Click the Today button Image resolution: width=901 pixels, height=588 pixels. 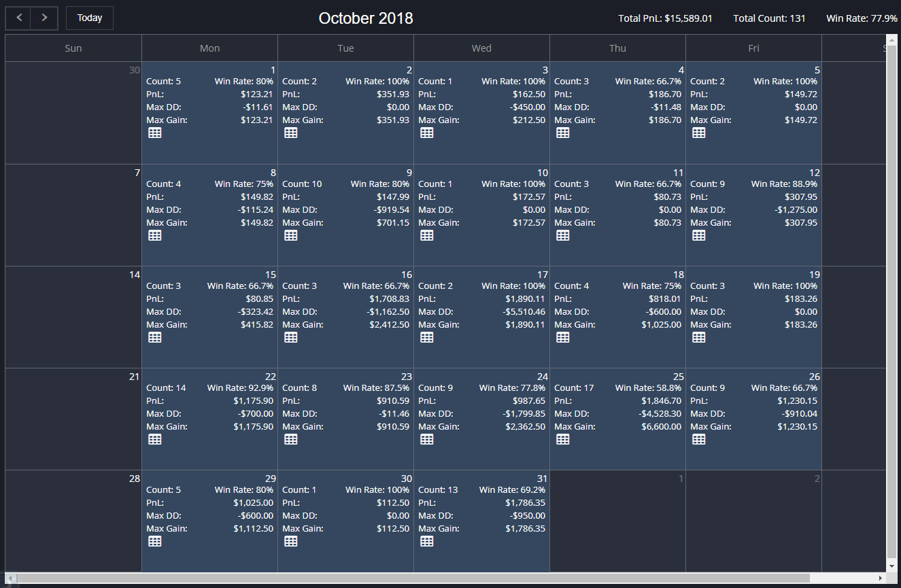tap(90, 18)
